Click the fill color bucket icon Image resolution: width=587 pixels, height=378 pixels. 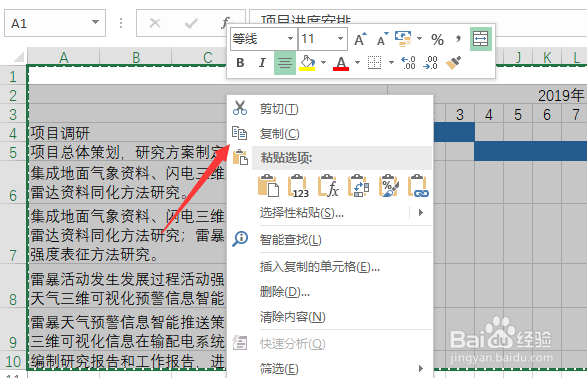pyautogui.click(x=307, y=63)
